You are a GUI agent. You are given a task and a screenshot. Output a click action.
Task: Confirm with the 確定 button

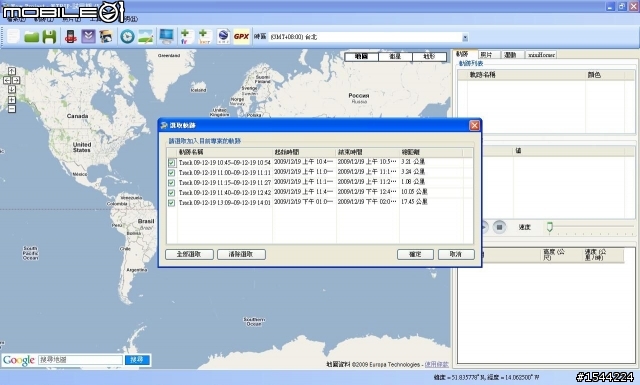415,254
